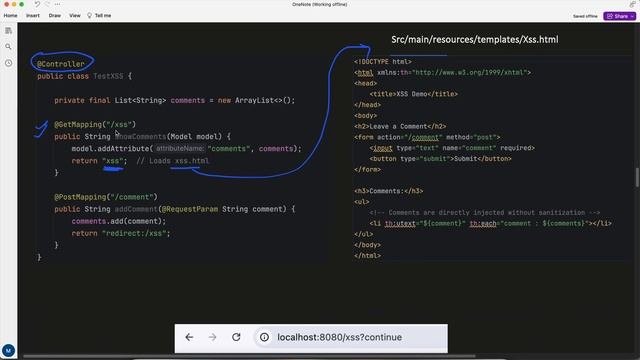Screen dimensions: 640x360
Task: Open the account avatar labeled M
Action: (x=8, y=350)
